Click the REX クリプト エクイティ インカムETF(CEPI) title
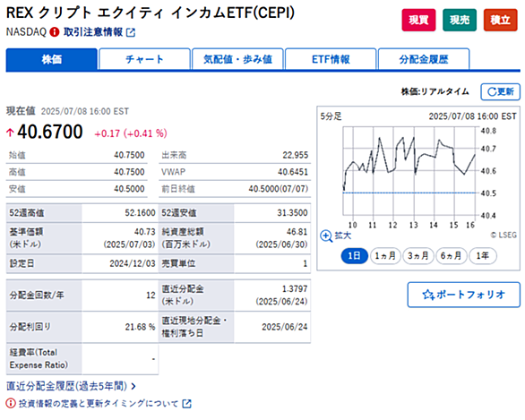525x420 pixels. pos(151,13)
